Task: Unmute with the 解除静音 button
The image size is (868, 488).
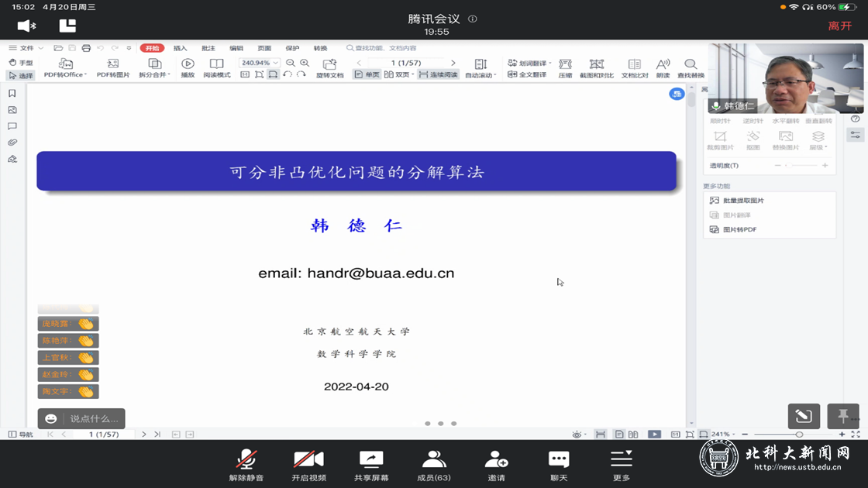Action: pyautogui.click(x=247, y=463)
